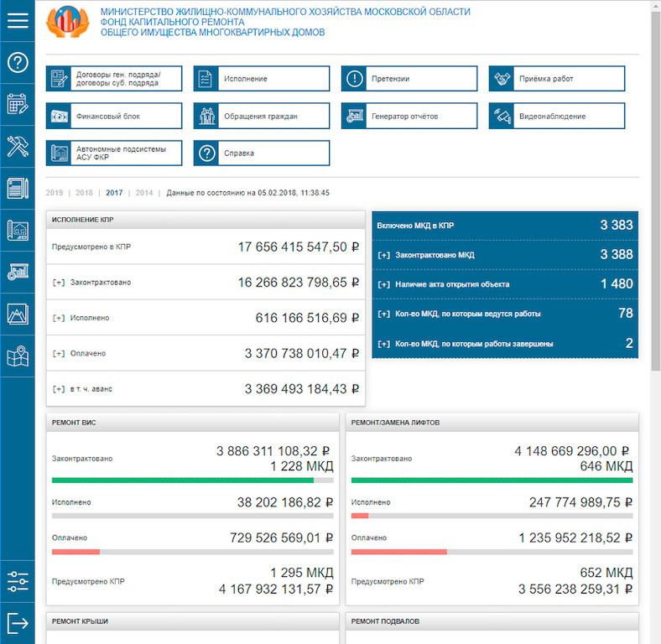Open the Видеонаблюдение section
661x644 pixels.
(557, 116)
